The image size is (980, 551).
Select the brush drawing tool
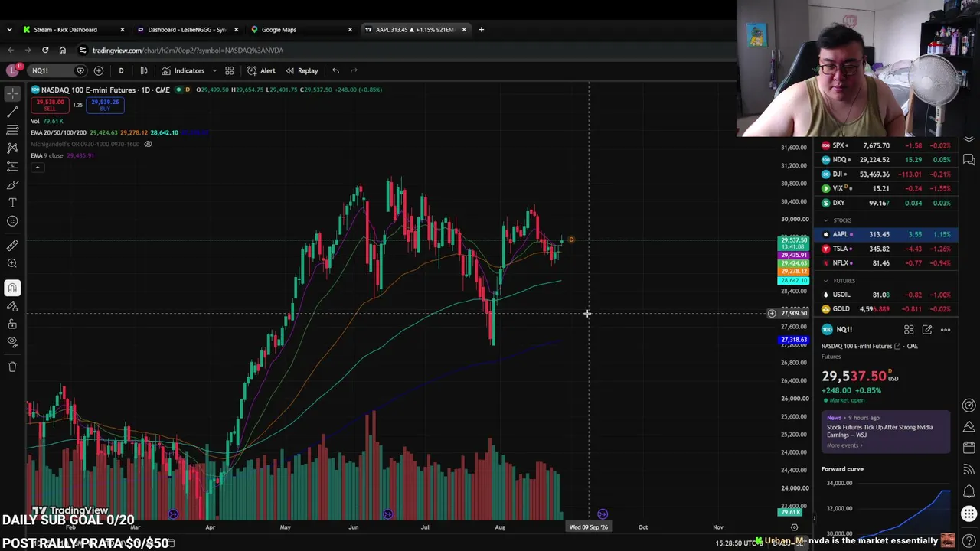tap(12, 184)
